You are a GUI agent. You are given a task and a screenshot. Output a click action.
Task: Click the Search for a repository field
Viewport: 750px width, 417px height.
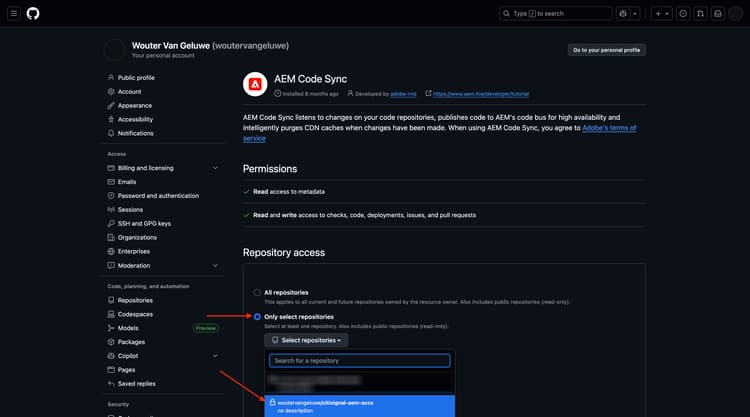360,361
